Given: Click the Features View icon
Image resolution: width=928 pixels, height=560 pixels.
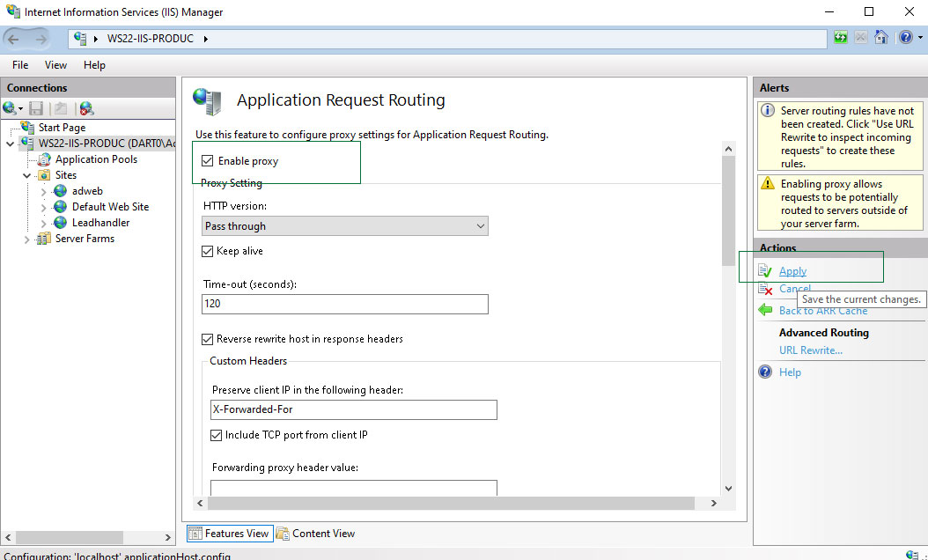Looking at the screenshot, I should tap(195, 534).
